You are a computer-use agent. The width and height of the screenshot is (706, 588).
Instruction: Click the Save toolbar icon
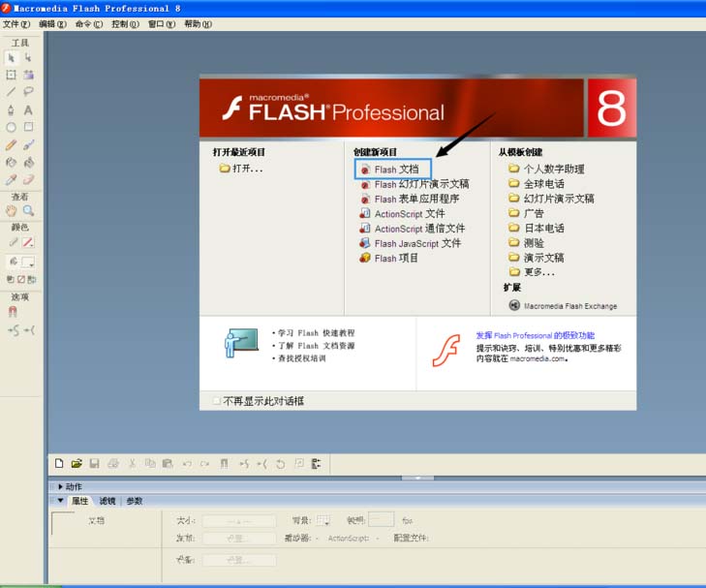coord(94,463)
